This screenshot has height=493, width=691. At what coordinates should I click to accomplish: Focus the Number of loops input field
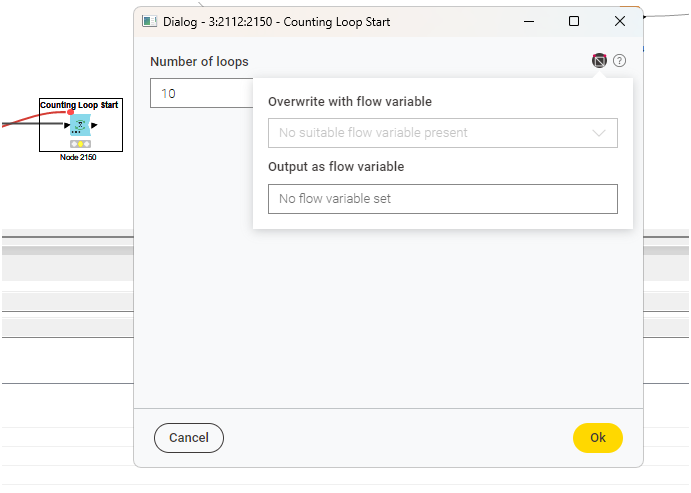202,93
